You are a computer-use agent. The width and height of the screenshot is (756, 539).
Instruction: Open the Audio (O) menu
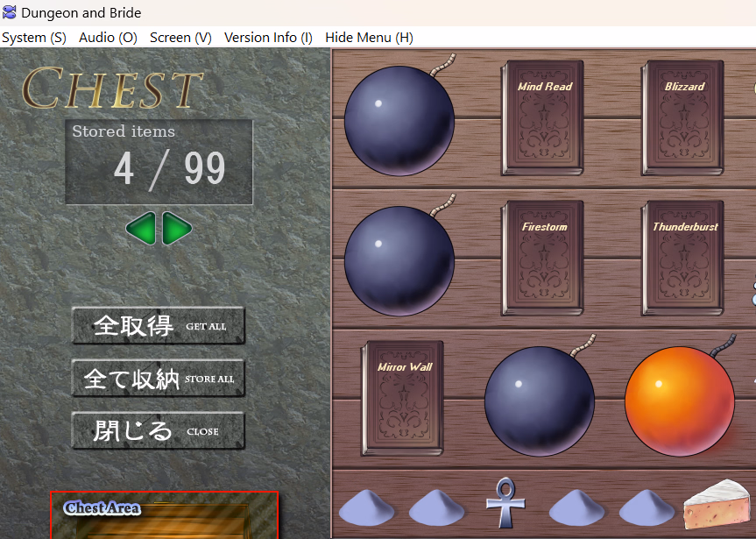108,38
